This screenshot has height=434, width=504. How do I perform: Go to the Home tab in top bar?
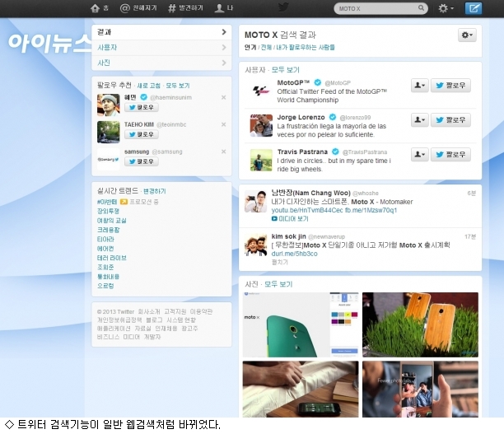100,8
